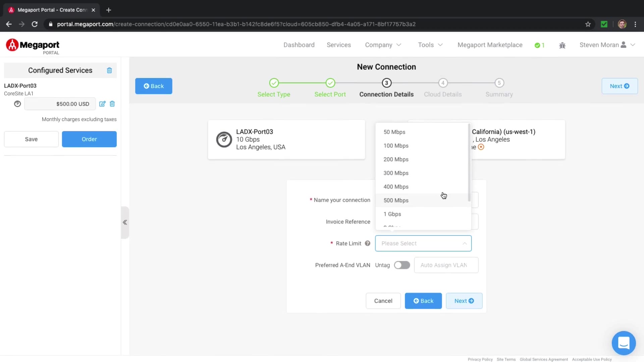Image resolution: width=644 pixels, height=362 pixels.
Task: Choose 1 Gbps from rate list
Action: pos(392,214)
